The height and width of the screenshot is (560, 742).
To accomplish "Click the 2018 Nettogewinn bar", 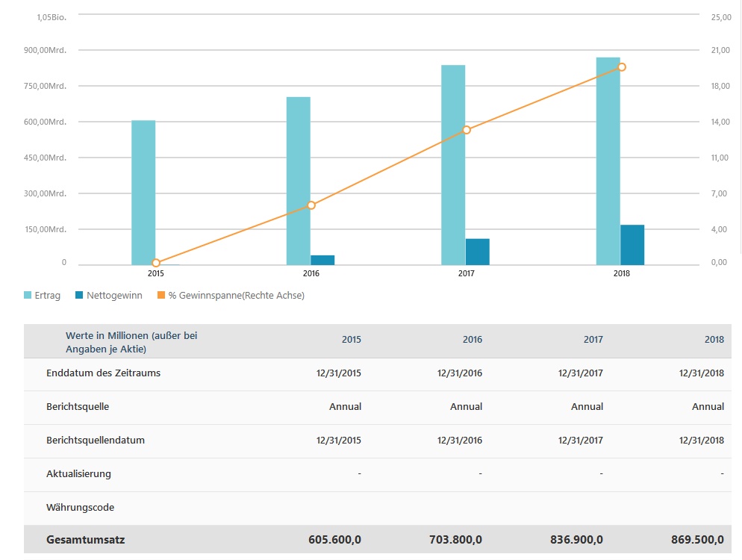I will [632, 245].
